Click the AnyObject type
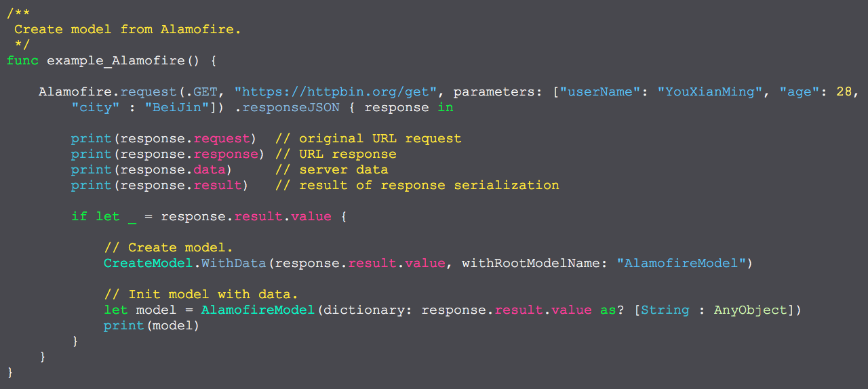The image size is (868, 389). click(x=751, y=310)
